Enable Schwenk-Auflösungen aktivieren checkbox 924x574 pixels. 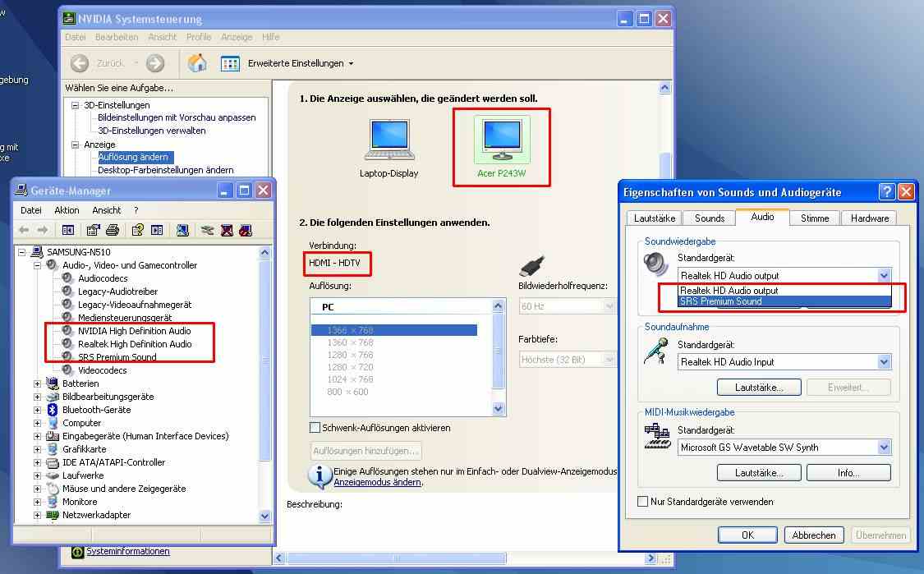[x=315, y=428]
